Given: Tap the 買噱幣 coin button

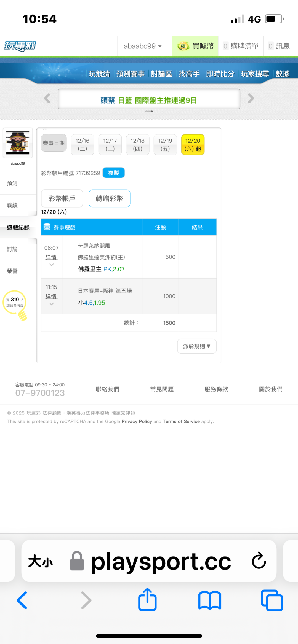Looking at the screenshot, I should click(195, 46).
